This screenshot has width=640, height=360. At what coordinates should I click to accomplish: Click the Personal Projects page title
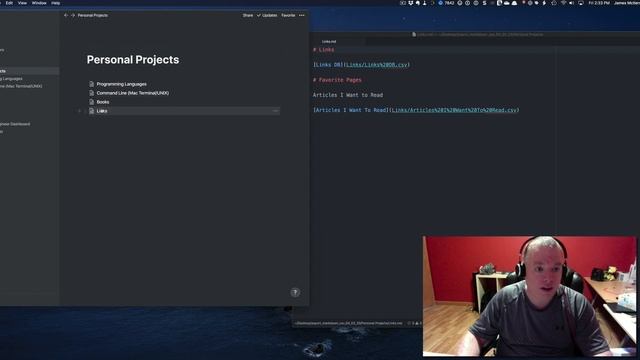[x=133, y=60]
